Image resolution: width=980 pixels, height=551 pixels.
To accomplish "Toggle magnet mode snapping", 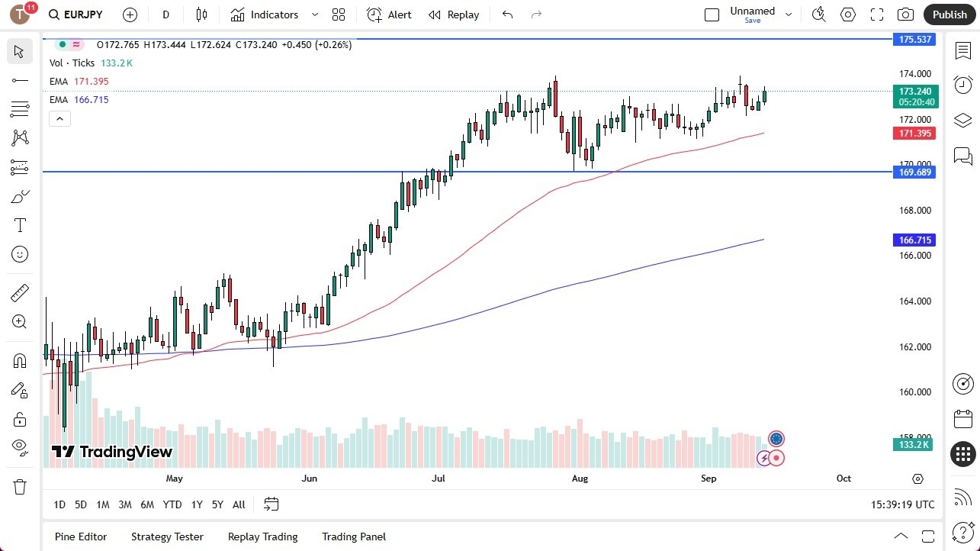I will pyautogui.click(x=19, y=360).
